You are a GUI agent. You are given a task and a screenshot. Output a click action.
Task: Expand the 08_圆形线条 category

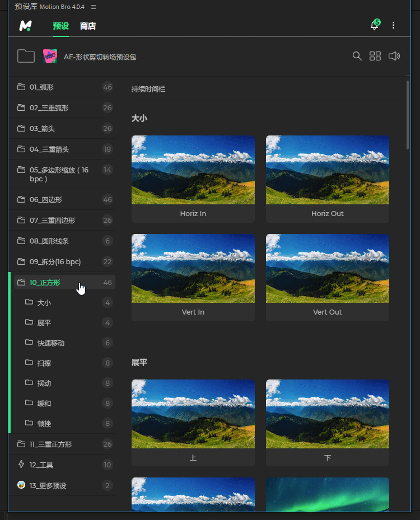[x=62, y=241]
